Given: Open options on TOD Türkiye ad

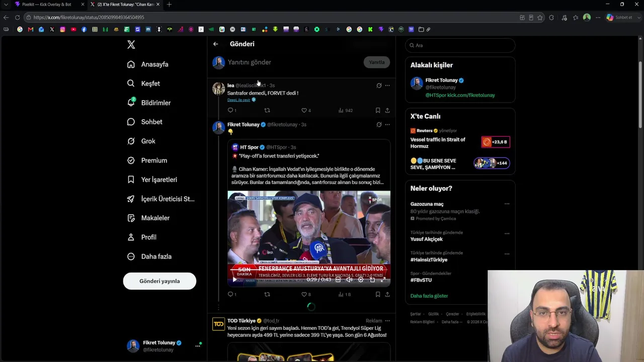Looking at the screenshot, I should (x=387, y=321).
